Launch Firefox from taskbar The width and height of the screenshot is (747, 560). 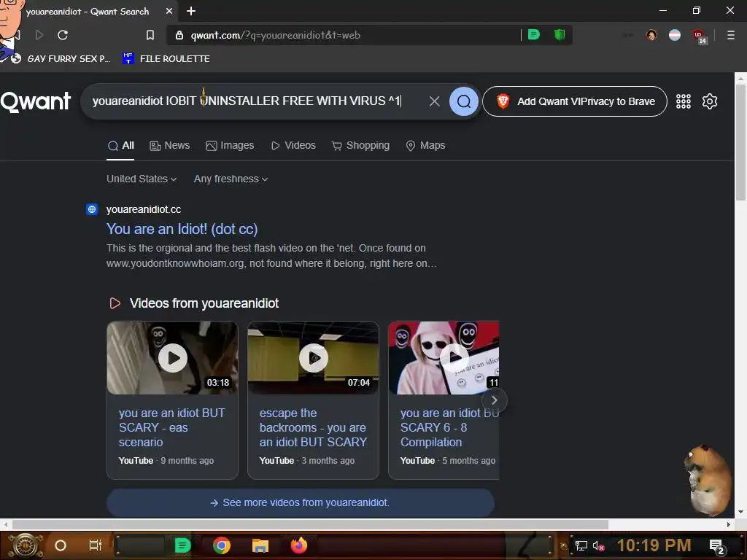299,545
